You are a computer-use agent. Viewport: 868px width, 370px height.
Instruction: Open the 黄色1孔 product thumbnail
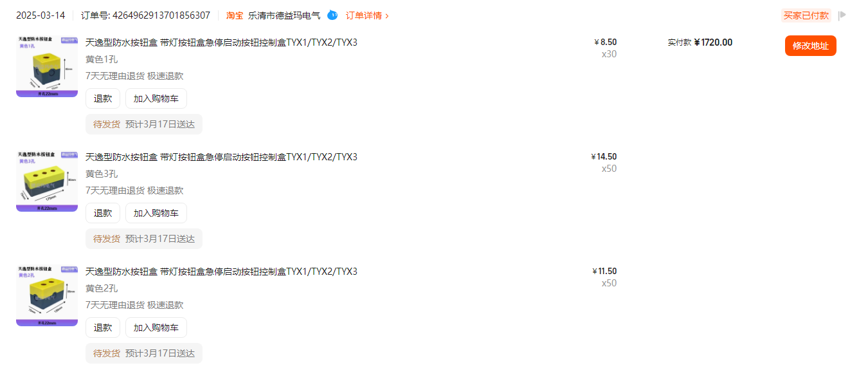(x=47, y=66)
